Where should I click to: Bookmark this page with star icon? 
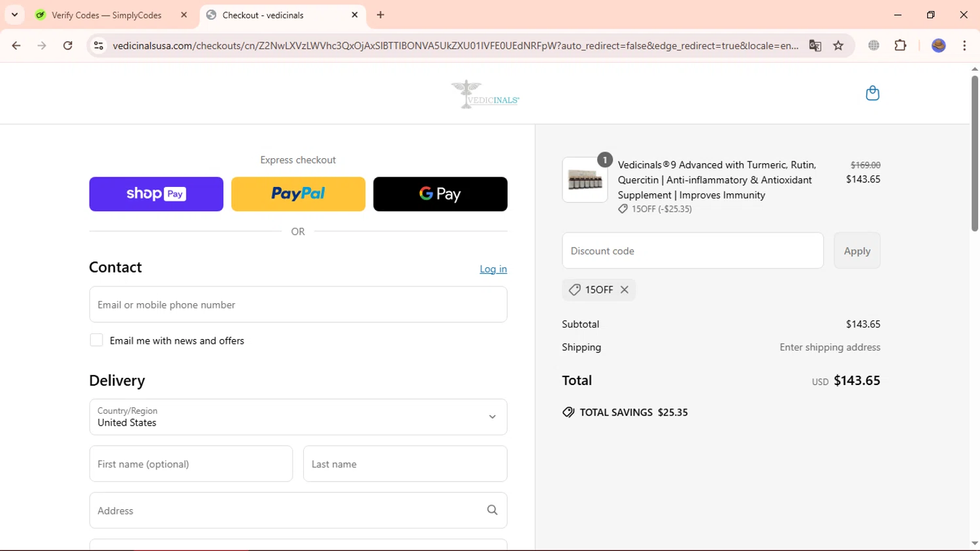click(x=839, y=46)
